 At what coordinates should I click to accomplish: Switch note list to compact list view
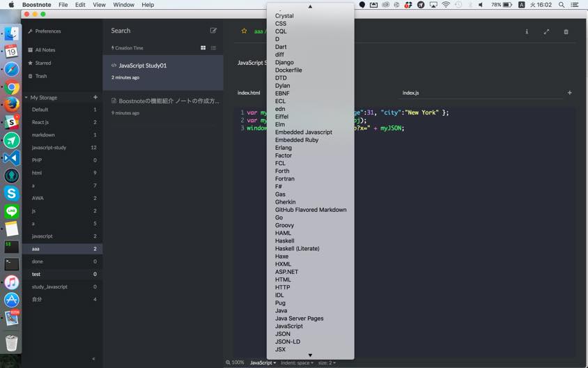coord(213,47)
